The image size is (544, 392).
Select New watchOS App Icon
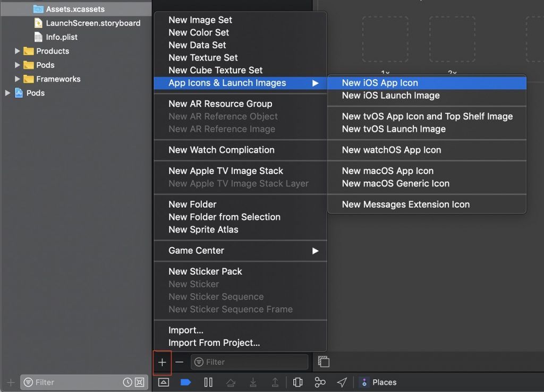coord(427,150)
